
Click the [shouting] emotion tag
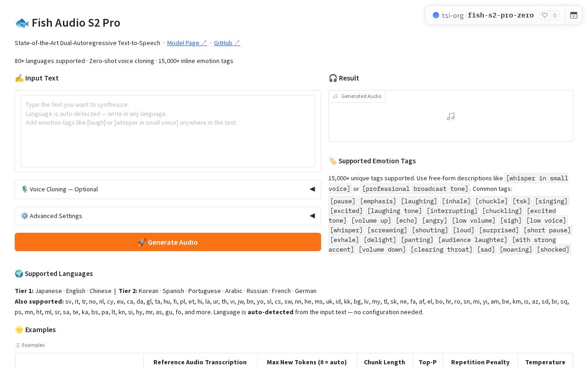430,230
